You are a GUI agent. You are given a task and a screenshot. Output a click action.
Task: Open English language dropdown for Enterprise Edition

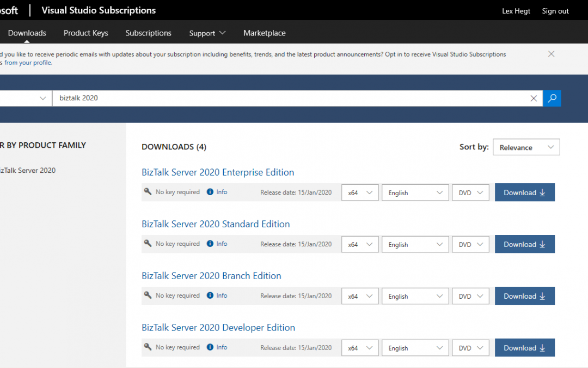coord(415,192)
